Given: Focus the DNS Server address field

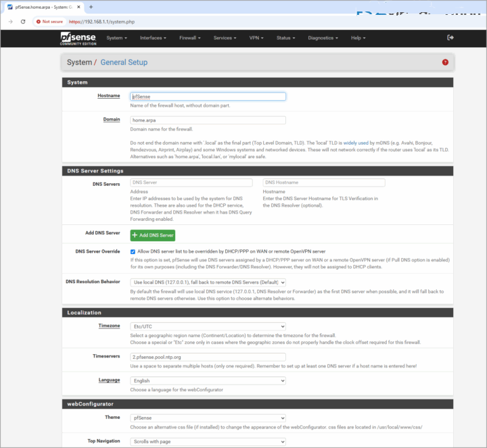Looking at the screenshot, I should [x=191, y=182].
